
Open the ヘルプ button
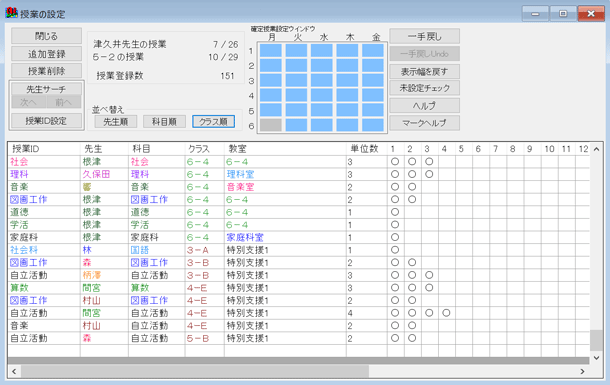click(x=424, y=106)
